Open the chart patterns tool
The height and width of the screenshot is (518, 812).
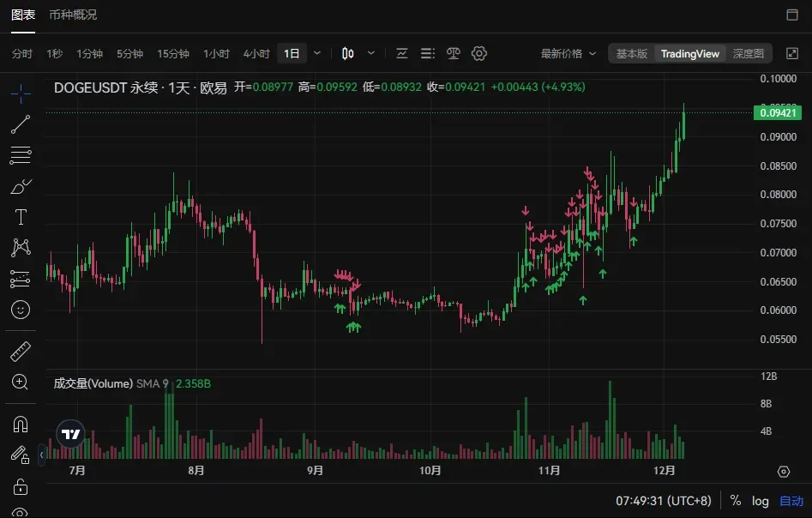[21, 248]
